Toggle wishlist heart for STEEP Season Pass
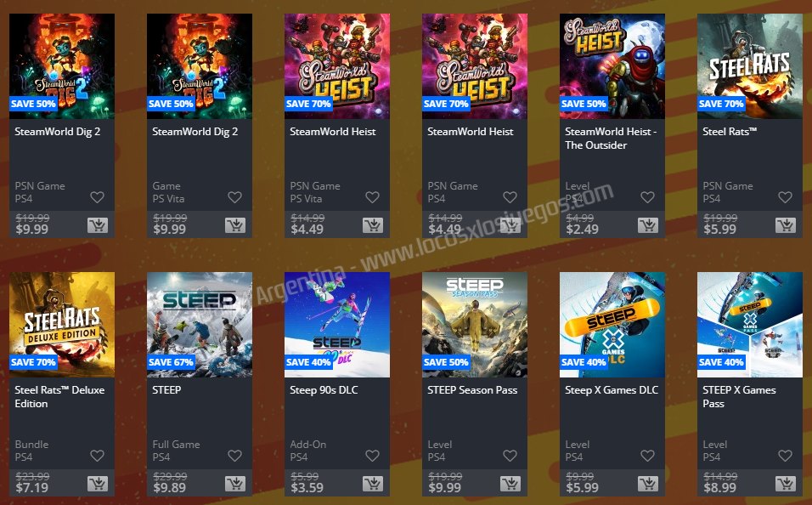Viewport: 812px width, 505px height. pyautogui.click(x=510, y=455)
